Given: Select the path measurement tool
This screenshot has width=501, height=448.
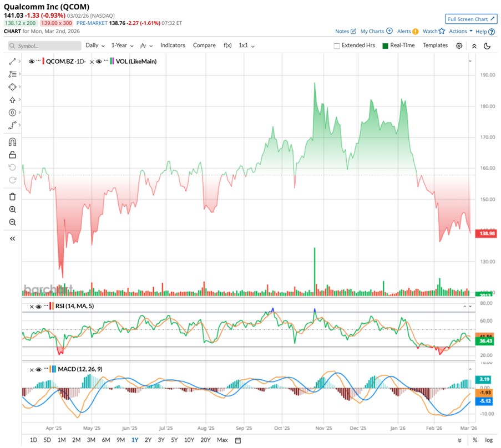Looking at the screenshot, I should pos(12,125).
